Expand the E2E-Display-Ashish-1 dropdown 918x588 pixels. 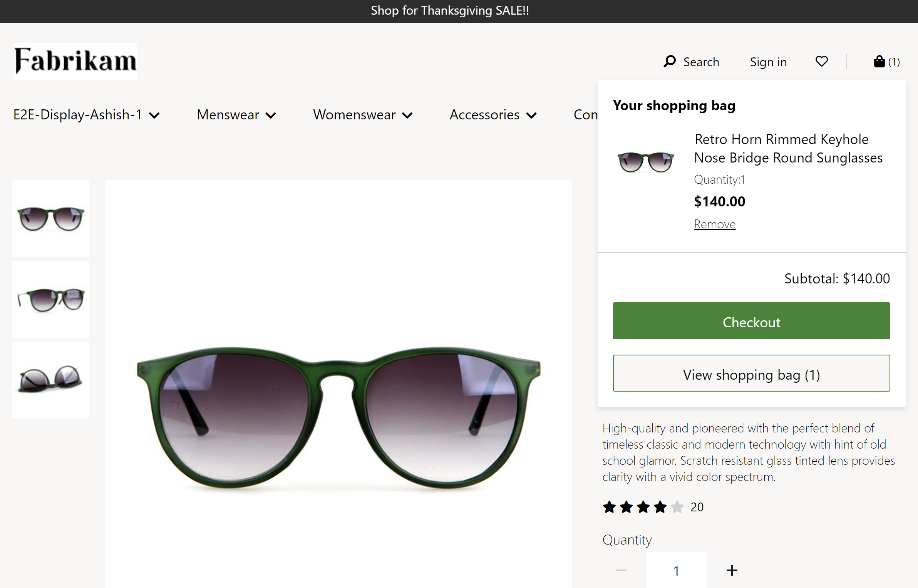(x=86, y=115)
